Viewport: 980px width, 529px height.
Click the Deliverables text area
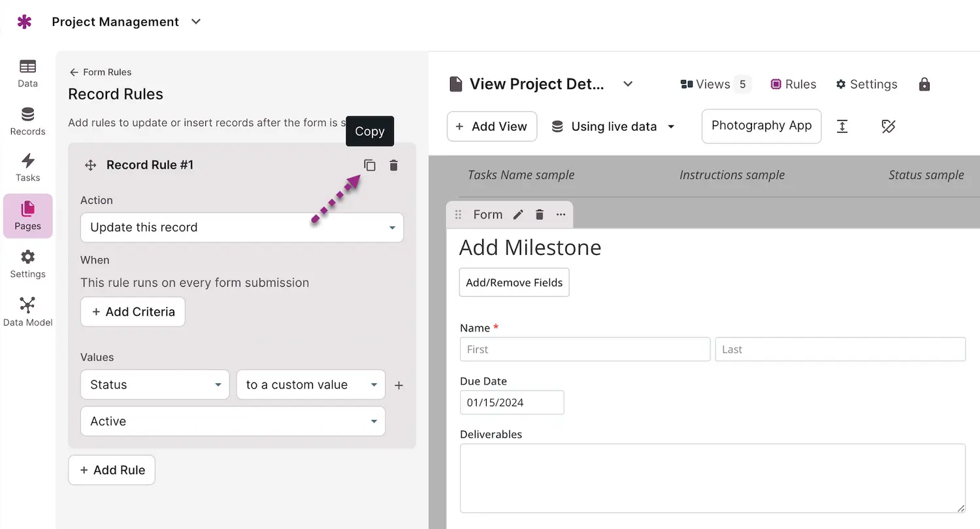click(712, 478)
